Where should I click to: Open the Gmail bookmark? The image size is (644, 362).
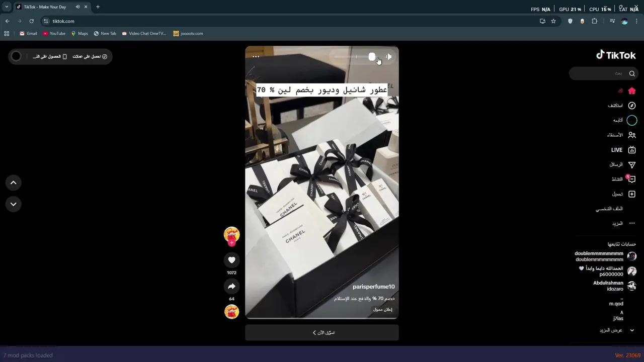click(x=28, y=33)
